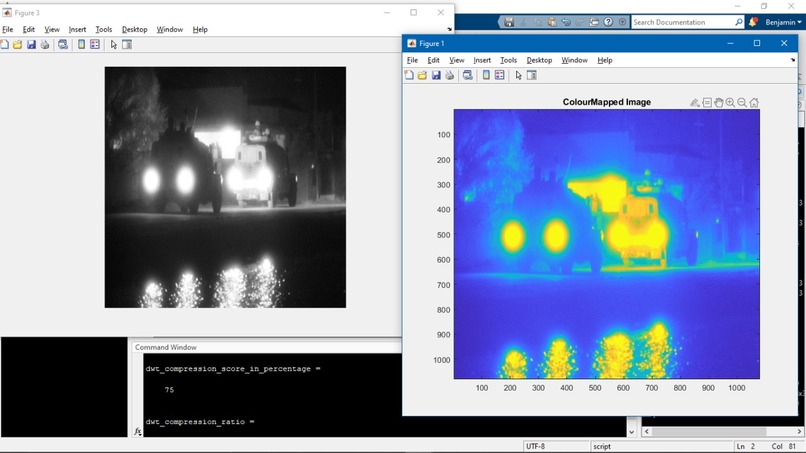Open Tools menu in Figure 3
Image resolution: width=806 pixels, height=453 pixels.
(x=104, y=30)
